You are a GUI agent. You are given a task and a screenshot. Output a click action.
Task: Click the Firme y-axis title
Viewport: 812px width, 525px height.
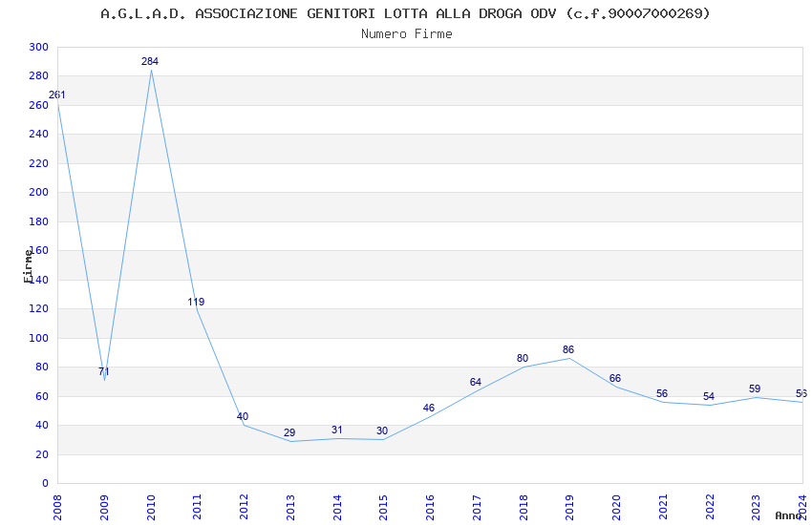click(x=28, y=266)
